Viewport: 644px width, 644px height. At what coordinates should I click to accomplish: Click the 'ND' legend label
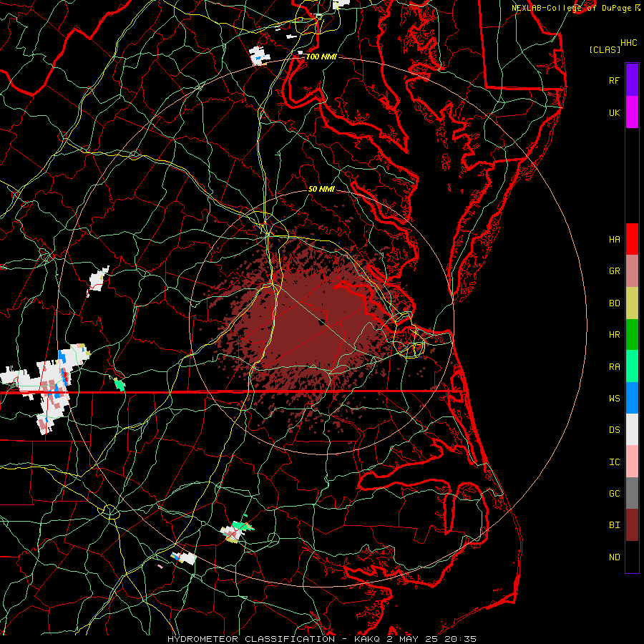point(614,557)
